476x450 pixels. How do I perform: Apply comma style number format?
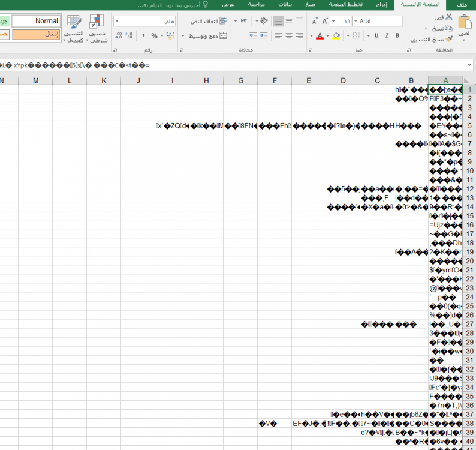coord(143,36)
